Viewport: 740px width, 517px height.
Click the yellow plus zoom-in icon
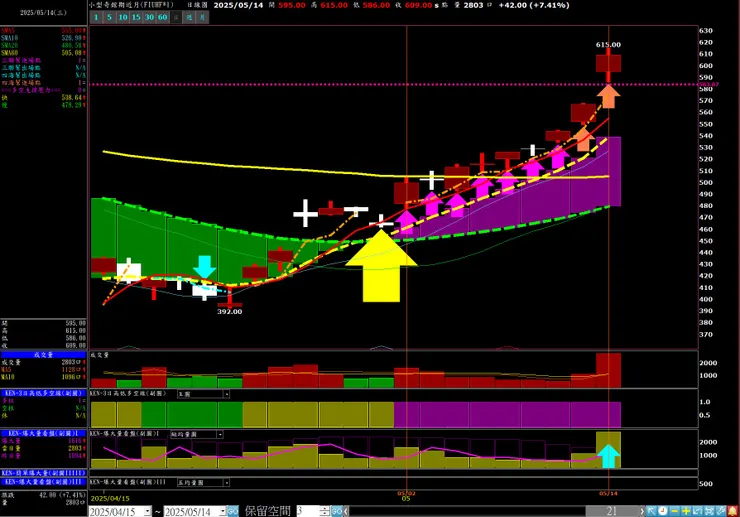pos(686,511)
